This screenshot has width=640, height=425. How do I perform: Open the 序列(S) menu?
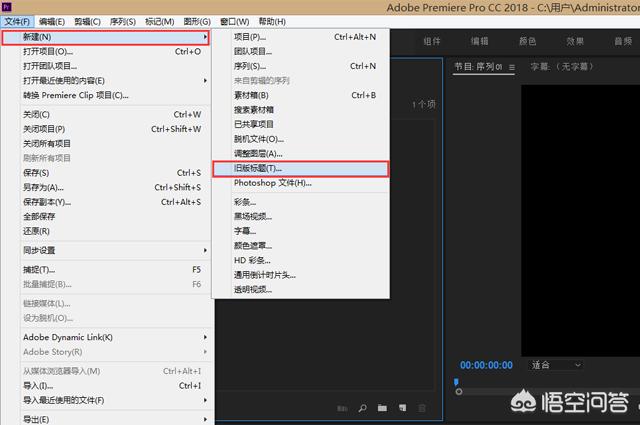click(x=123, y=22)
